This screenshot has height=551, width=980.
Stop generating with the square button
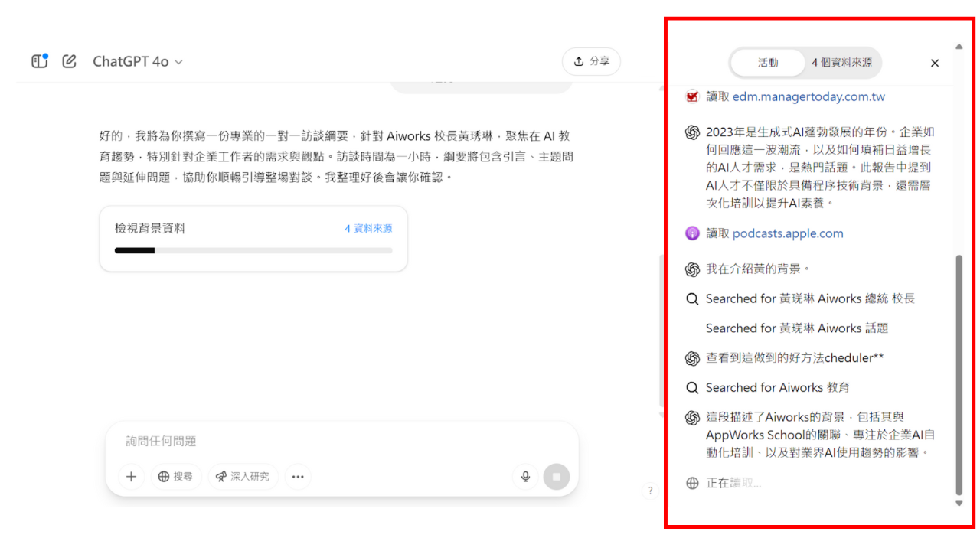tap(557, 476)
